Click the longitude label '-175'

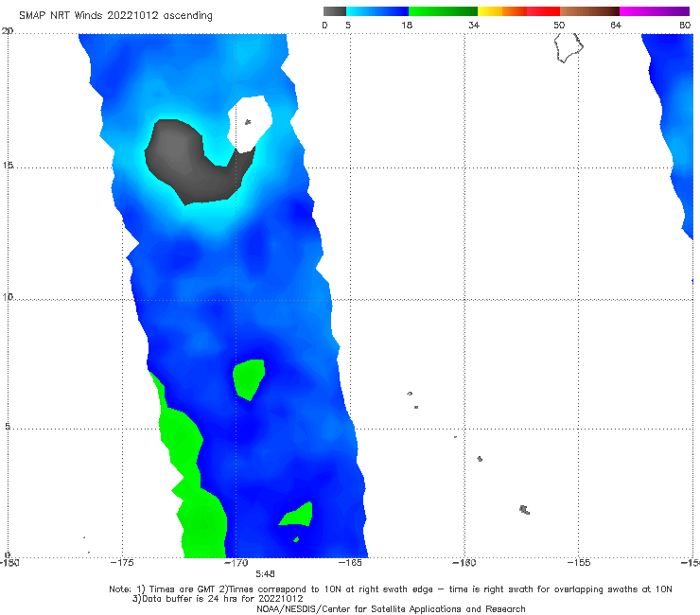pos(122,563)
